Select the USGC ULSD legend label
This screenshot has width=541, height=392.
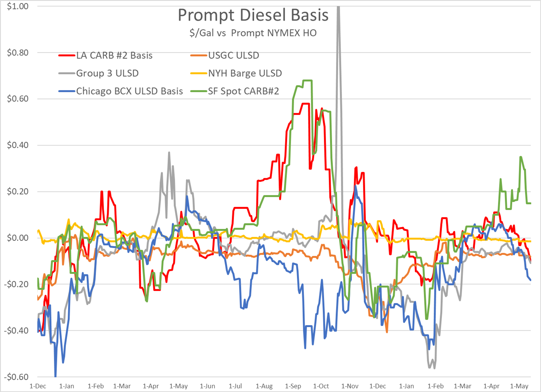coord(234,55)
